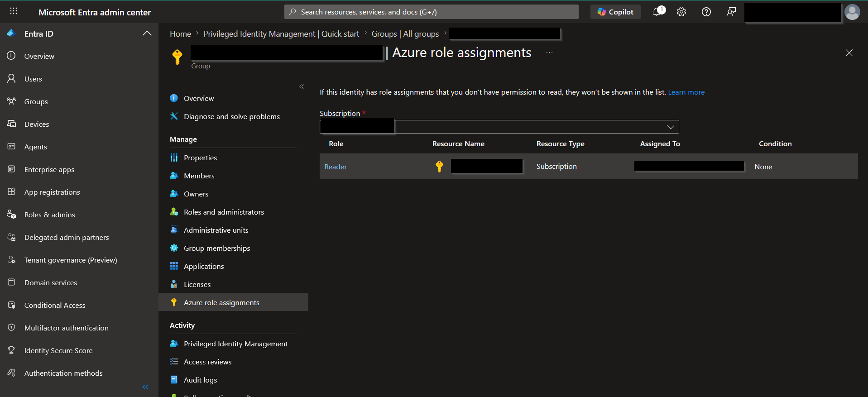
Task: Open the Reader role link
Action: point(336,167)
